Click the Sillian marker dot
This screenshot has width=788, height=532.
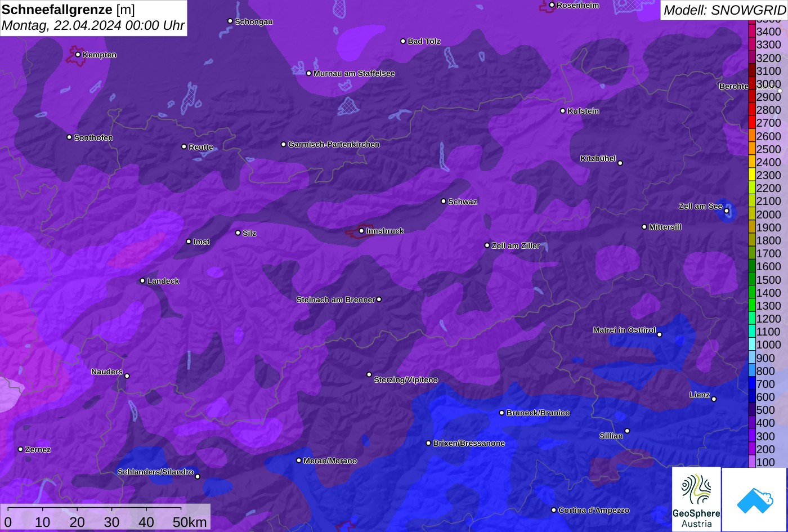tap(627, 431)
